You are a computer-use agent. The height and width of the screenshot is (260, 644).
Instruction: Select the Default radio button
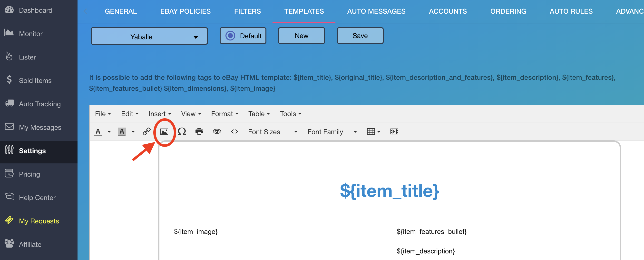click(230, 36)
